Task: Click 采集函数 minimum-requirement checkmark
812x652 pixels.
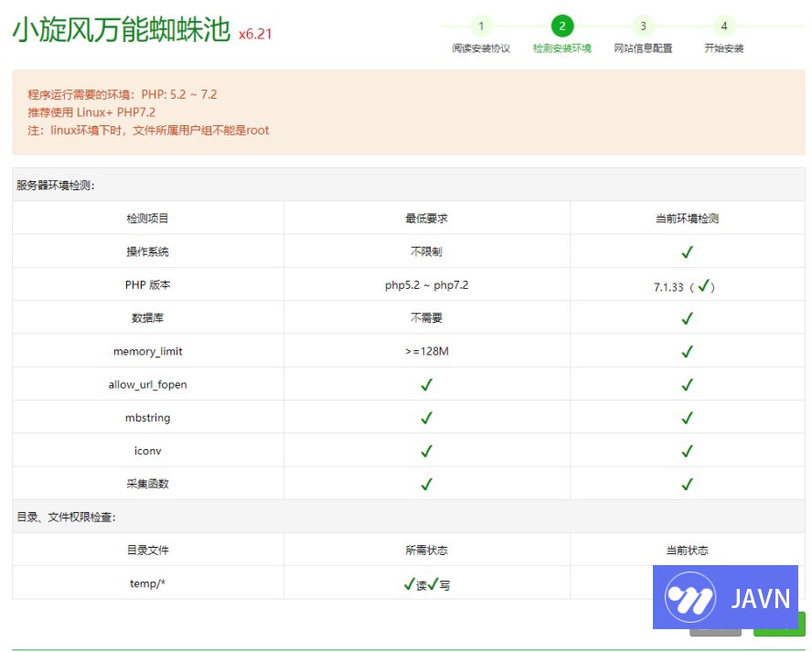Action: 426,485
